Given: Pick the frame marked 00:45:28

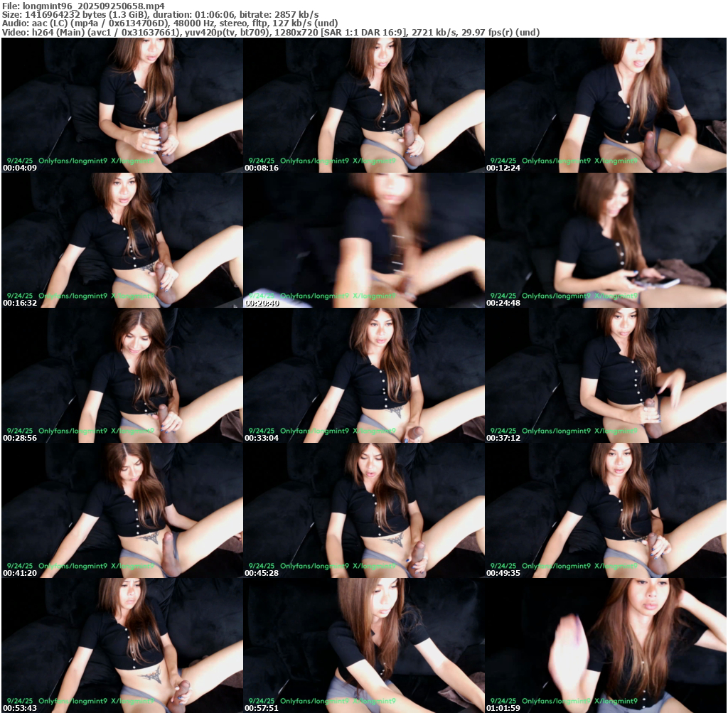Looking at the screenshot, I should 364,510.
